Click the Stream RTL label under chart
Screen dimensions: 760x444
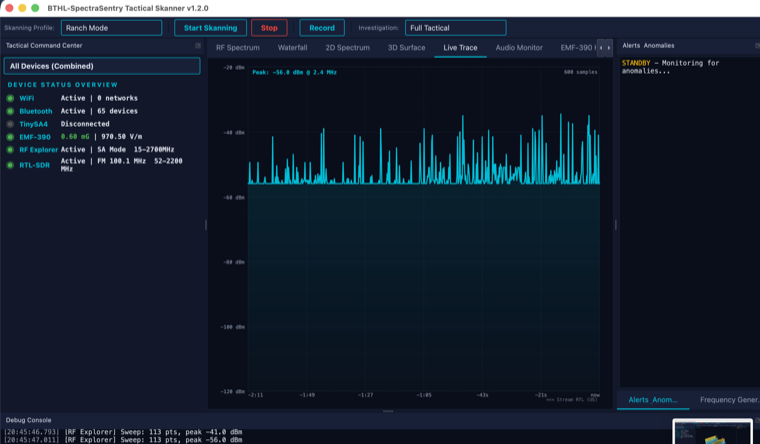point(571,400)
